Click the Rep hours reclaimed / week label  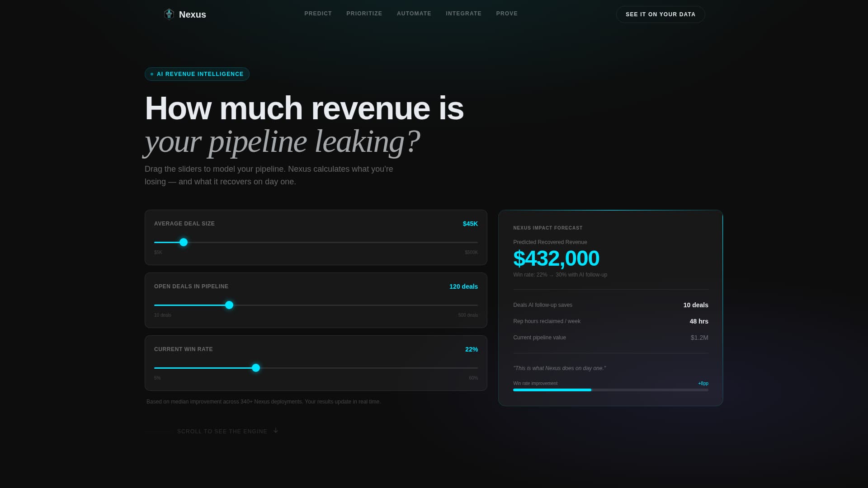pyautogui.click(x=547, y=321)
